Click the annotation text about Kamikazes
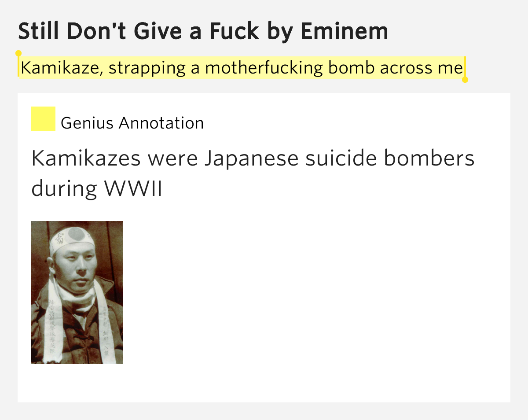The height and width of the screenshot is (420, 528). click(x=253, y=173)
